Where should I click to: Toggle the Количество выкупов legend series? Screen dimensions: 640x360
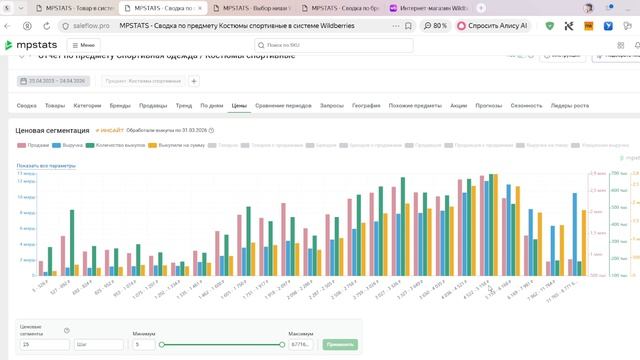(x=116, y=145)
